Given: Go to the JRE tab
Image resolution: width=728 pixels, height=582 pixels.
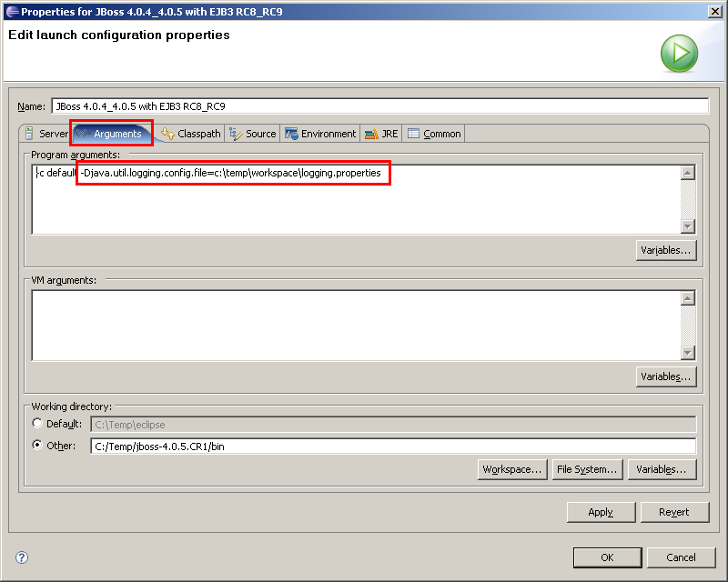Looking at the screenshot, I should [x=381, y=134].
